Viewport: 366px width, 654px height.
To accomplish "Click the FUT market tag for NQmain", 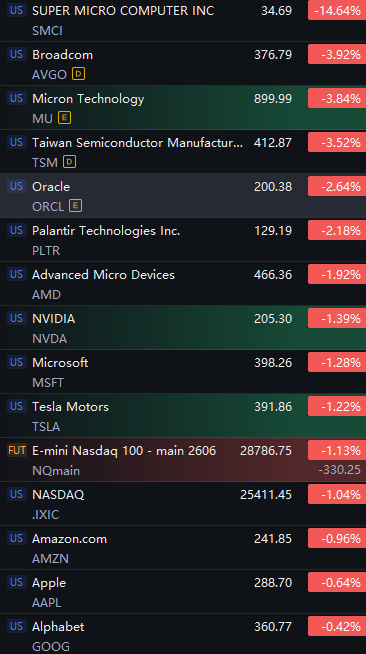I will tap(17, 450).
